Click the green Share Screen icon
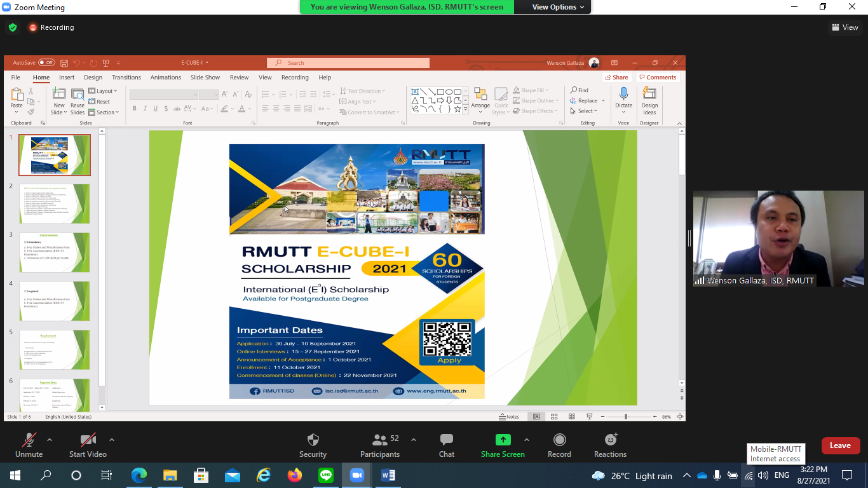 point(503,440)
